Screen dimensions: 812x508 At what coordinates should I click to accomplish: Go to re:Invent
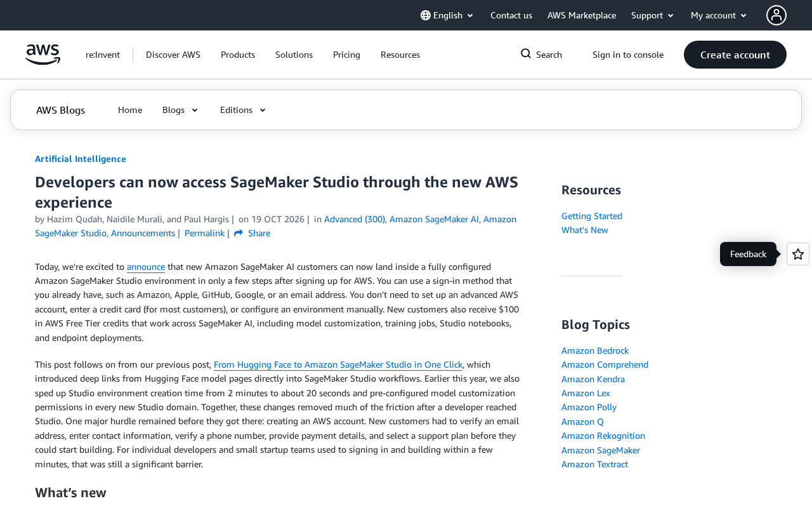click(x=103, y=55)
